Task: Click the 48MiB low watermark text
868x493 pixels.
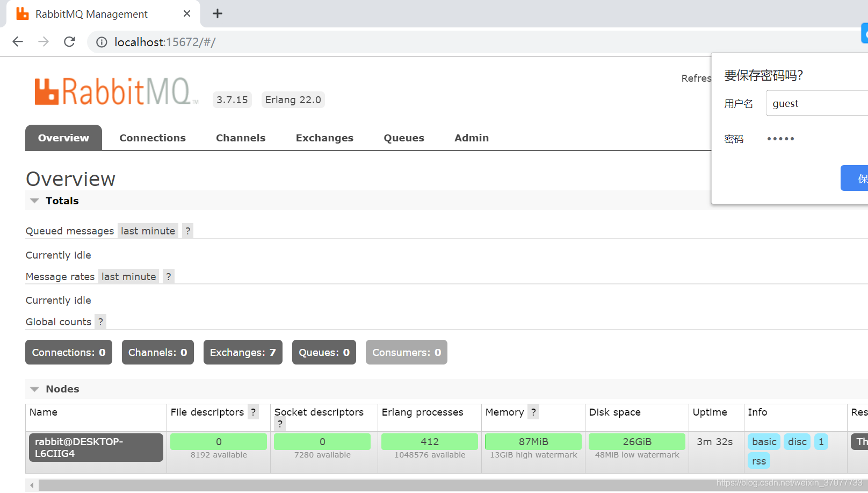Action: click(637, 455)
